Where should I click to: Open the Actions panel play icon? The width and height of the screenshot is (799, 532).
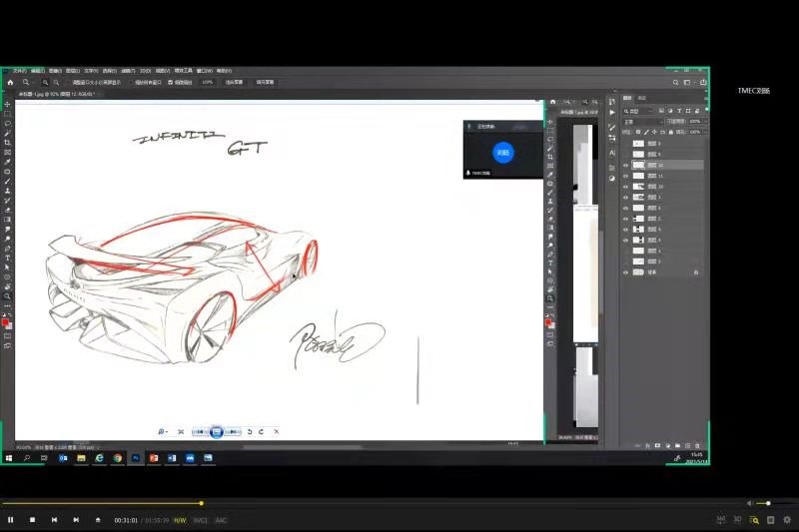pyautogui.click(x=612, y=113)
